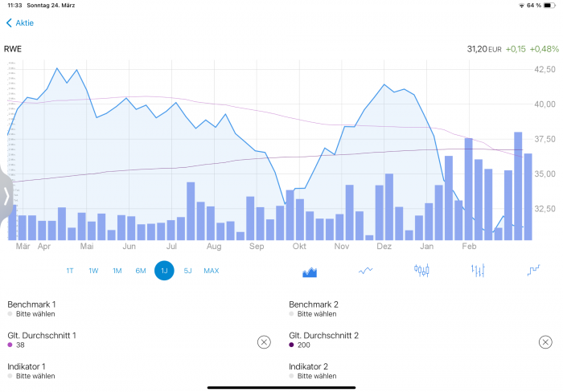Switch time range to 1W
The image size is (563, 392).
[x=93, y=271]
